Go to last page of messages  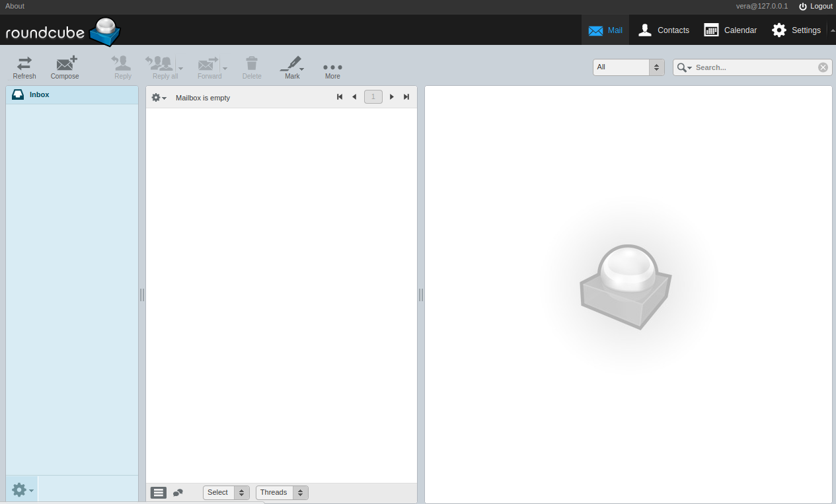coord(406,97)
